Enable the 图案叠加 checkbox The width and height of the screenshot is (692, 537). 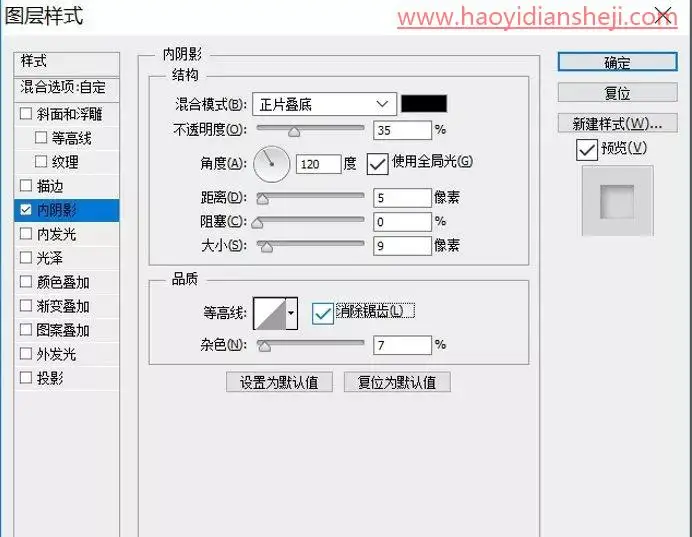(26, 330)
